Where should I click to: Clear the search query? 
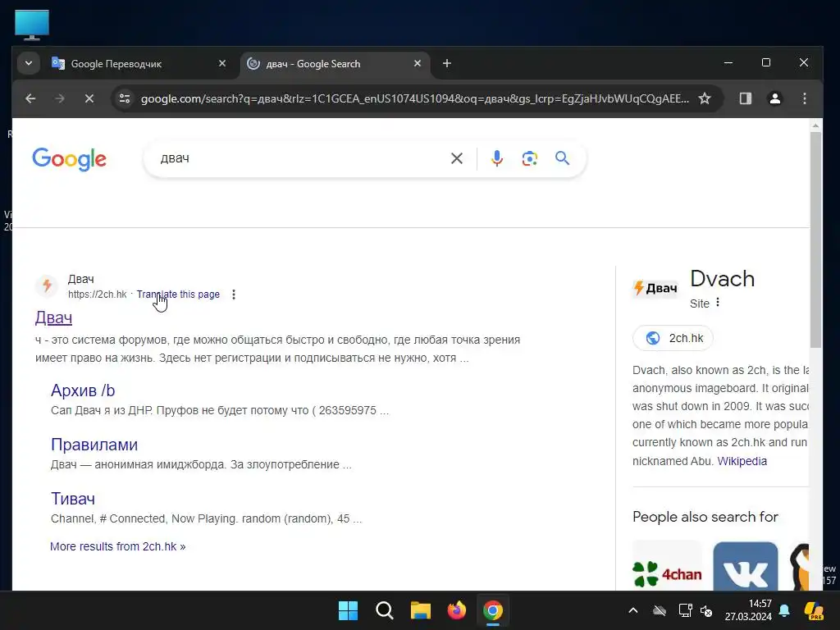click(456, 158)
